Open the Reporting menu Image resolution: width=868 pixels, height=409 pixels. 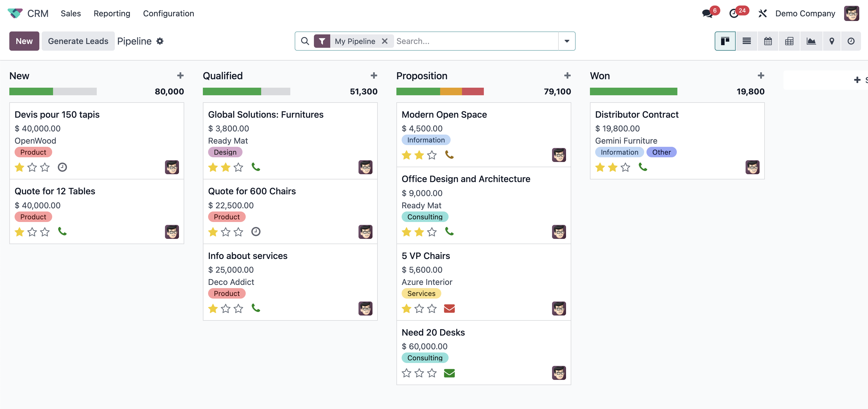click(112, 13)
